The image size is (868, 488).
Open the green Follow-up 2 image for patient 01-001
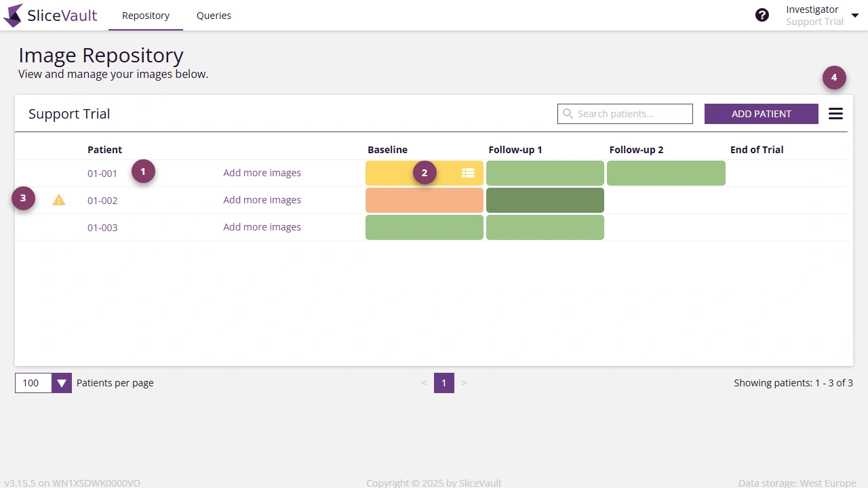666,173
